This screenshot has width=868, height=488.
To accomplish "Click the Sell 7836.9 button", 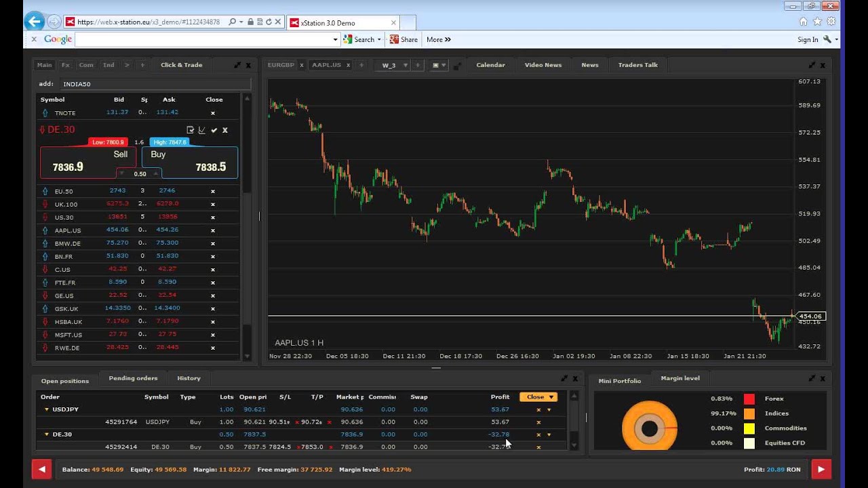I will [x=88, y=163].
